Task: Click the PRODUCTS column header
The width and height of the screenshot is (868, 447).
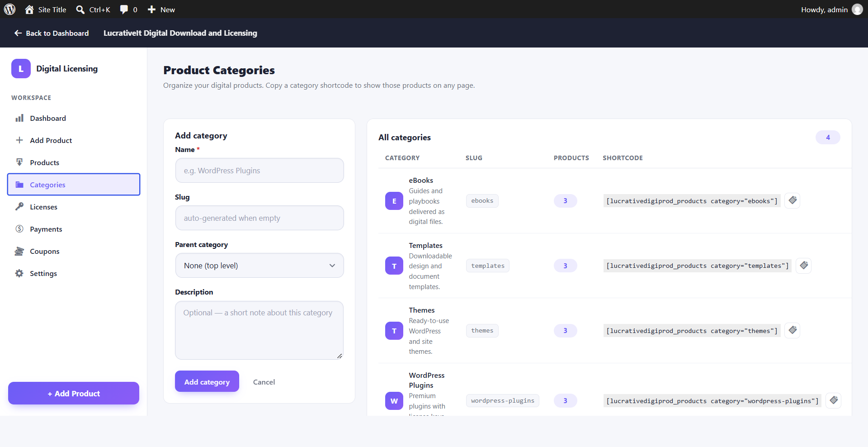Action: point(571,158)
